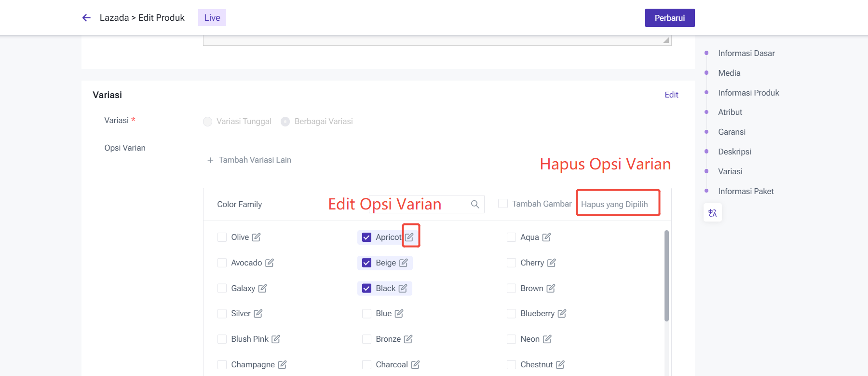Tick the Tambah Gambar checkbox
The width and height of the screenshot is (868, 376).
click(503, 204)
